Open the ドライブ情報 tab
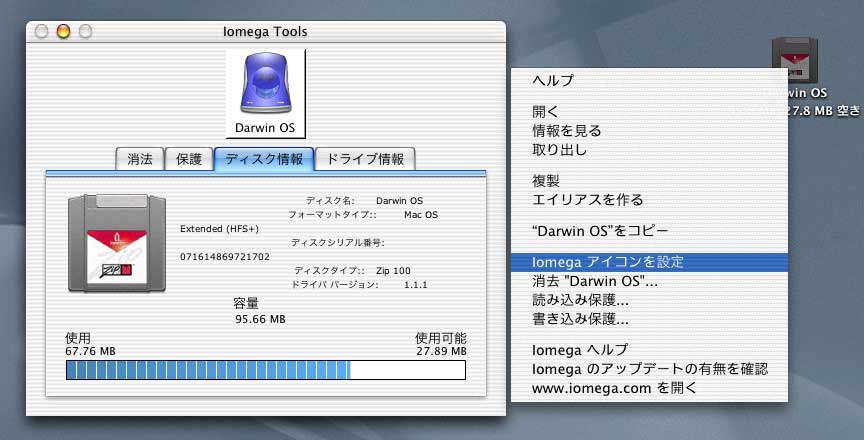 pos(365,159)
